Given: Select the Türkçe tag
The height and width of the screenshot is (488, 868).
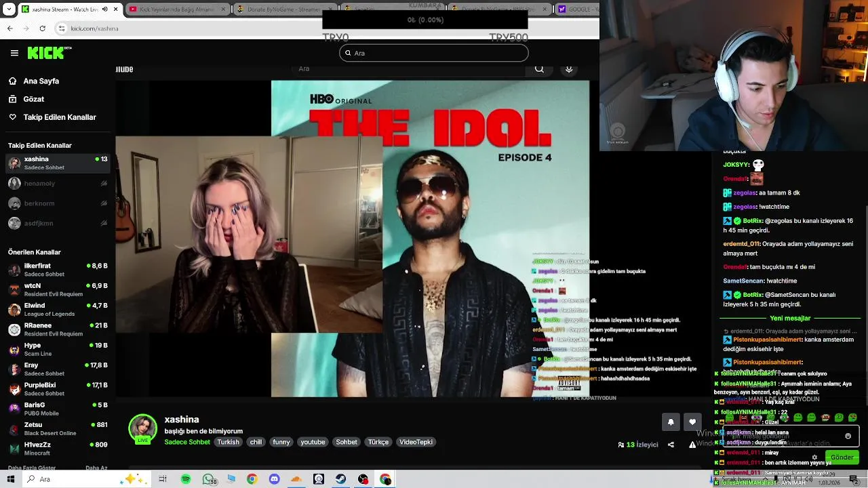Looking at the screenshot, I should point(378,442).
